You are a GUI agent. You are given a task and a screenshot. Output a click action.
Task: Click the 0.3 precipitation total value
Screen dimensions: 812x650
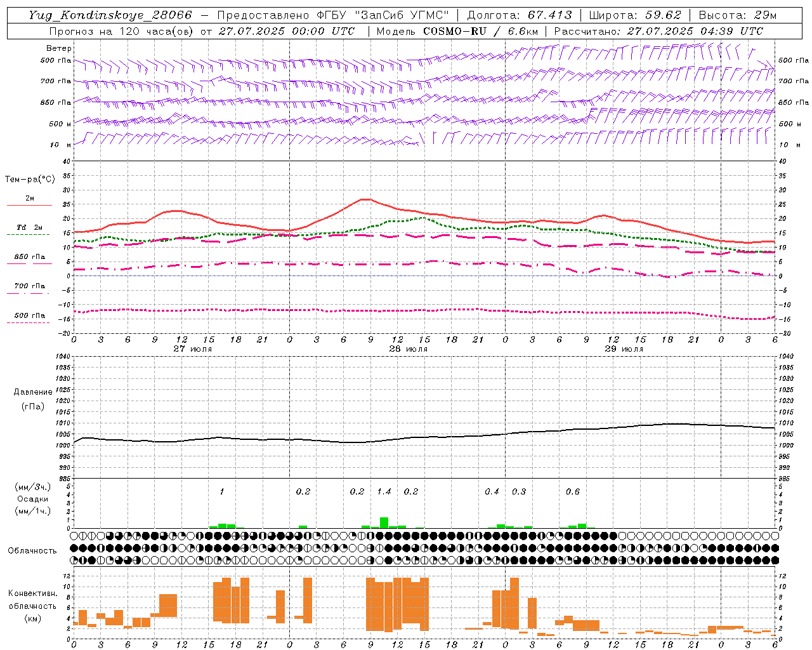[x=519, y=491]
